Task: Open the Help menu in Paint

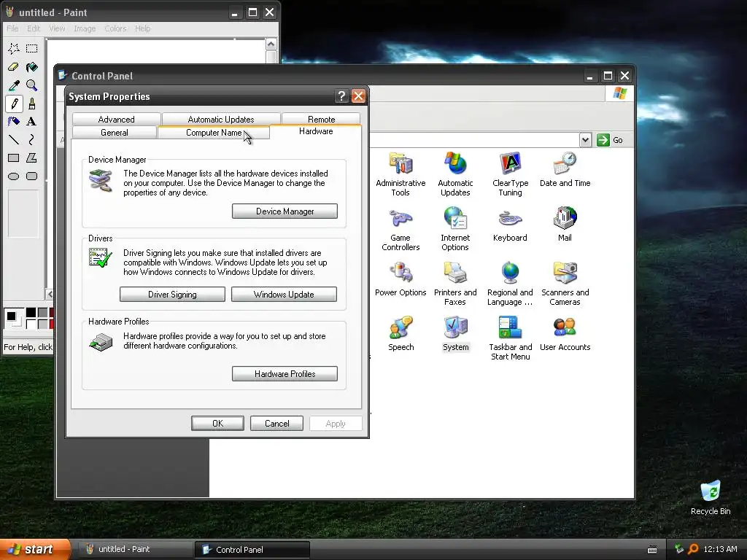Action: point(142,28)
